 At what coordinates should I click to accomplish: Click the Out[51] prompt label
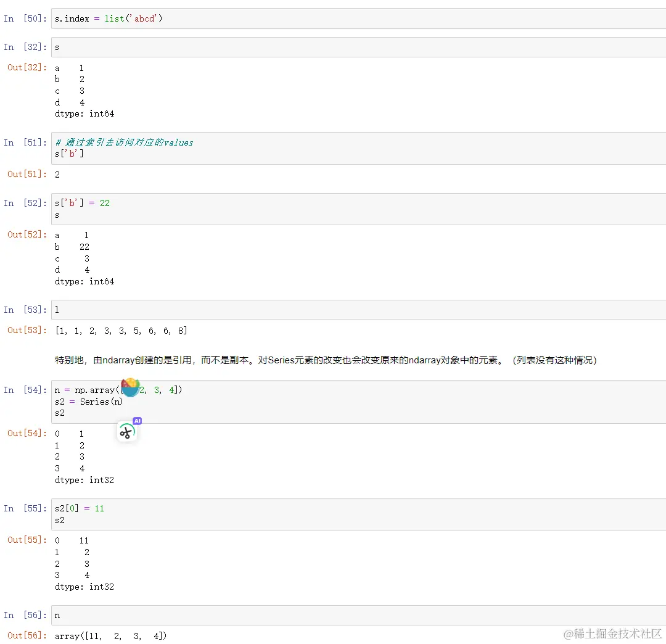27,174
